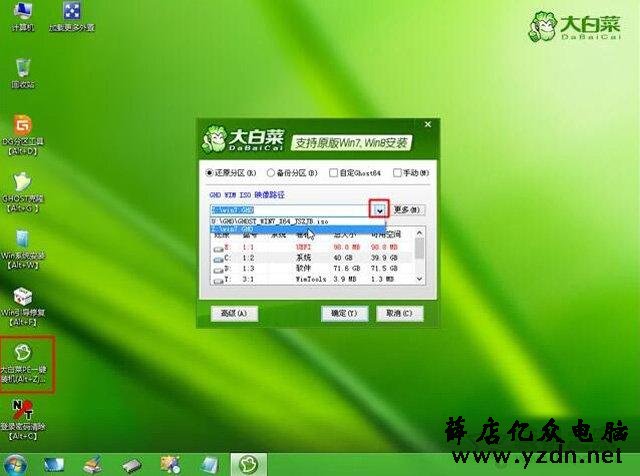640x476 pixels.
Task: Click the active DaBaiCai taskbar button
Action: [249, 465]
